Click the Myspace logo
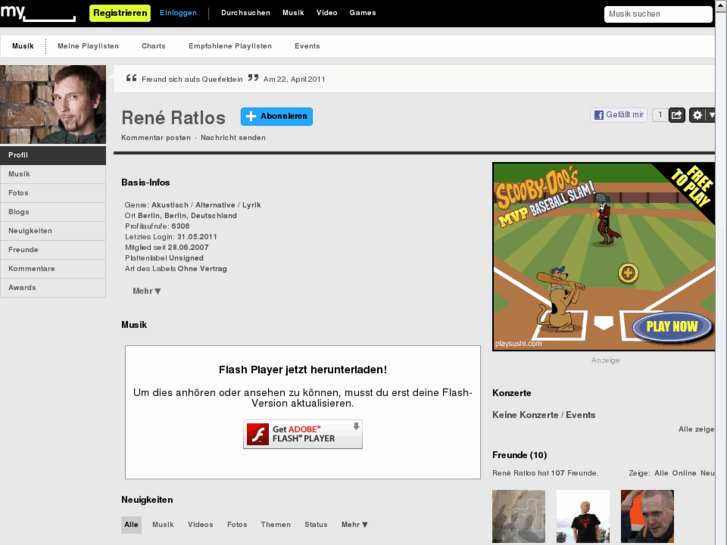Viewport: 727px width, 545px height. click(38, 13)
